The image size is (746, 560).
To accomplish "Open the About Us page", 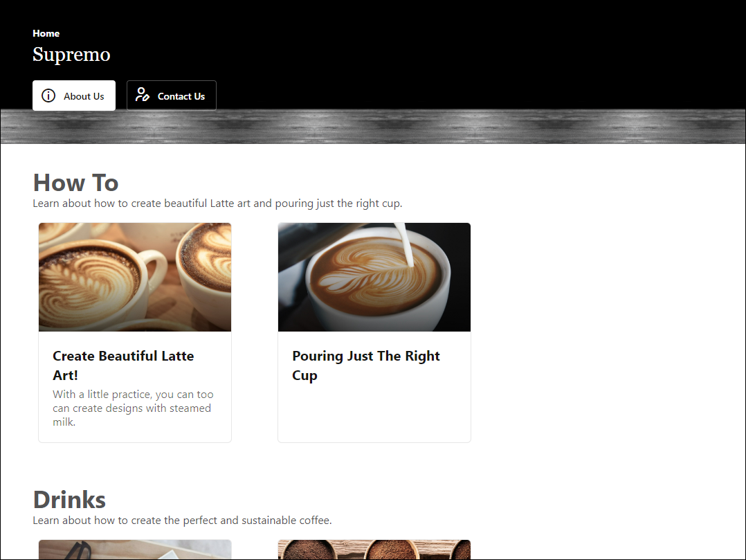I will [x=73, y=96].
